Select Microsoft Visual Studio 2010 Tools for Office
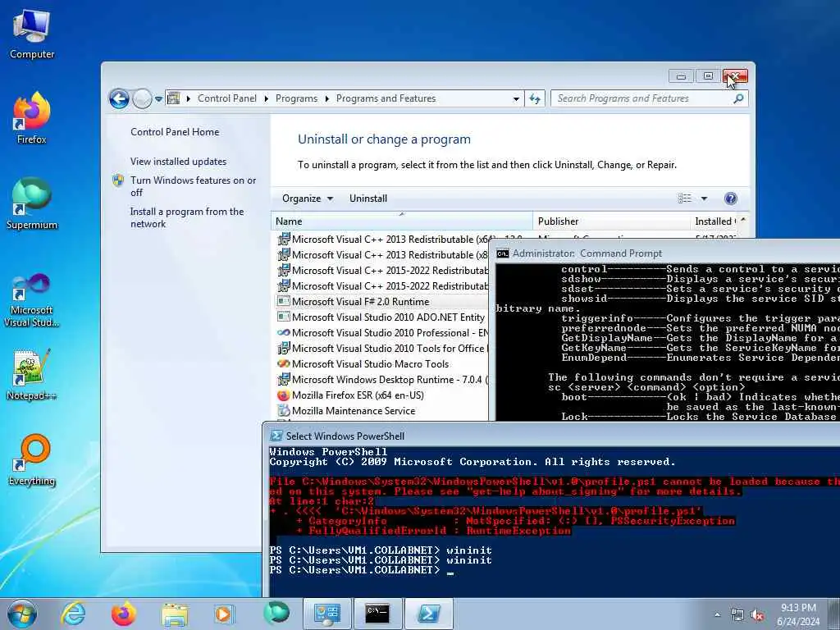 pyautogui.click(x=381, y=348)
